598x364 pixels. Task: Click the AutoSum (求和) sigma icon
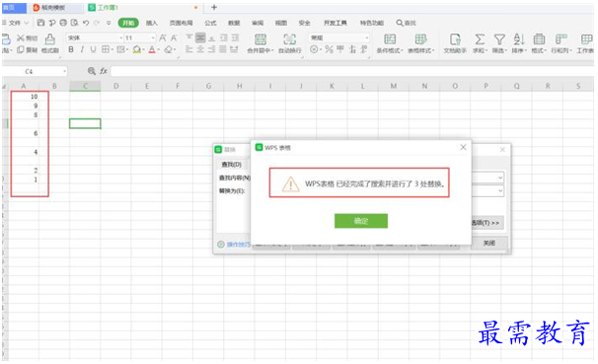(480, 39)
